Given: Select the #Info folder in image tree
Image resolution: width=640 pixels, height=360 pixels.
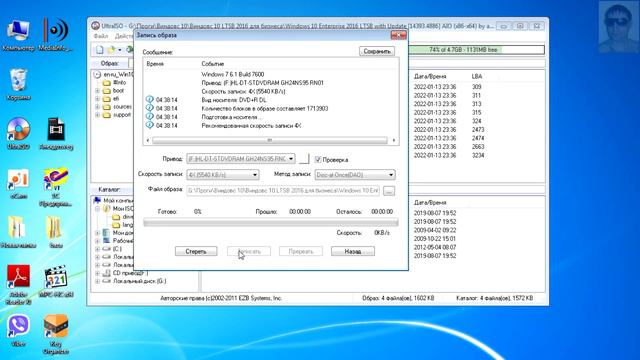Looking at the screenshot, I should [115, 82].
